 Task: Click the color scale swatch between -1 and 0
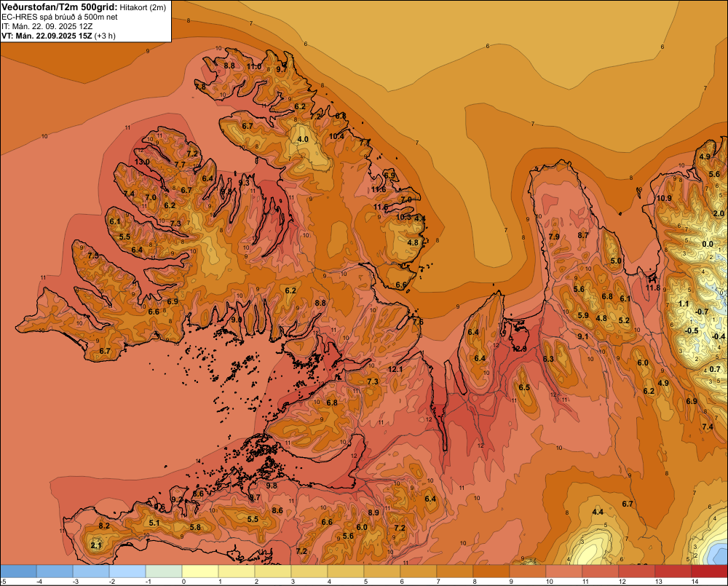164,571
